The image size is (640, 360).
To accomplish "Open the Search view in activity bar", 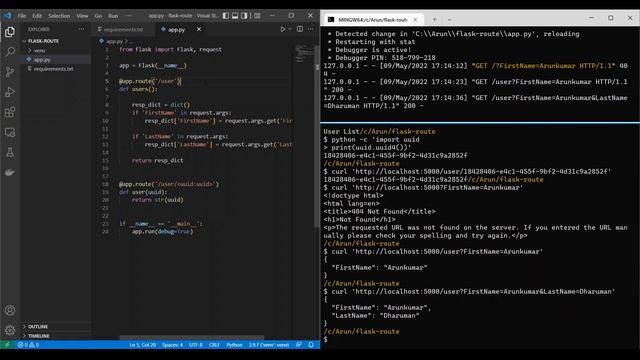I will 10,52.
